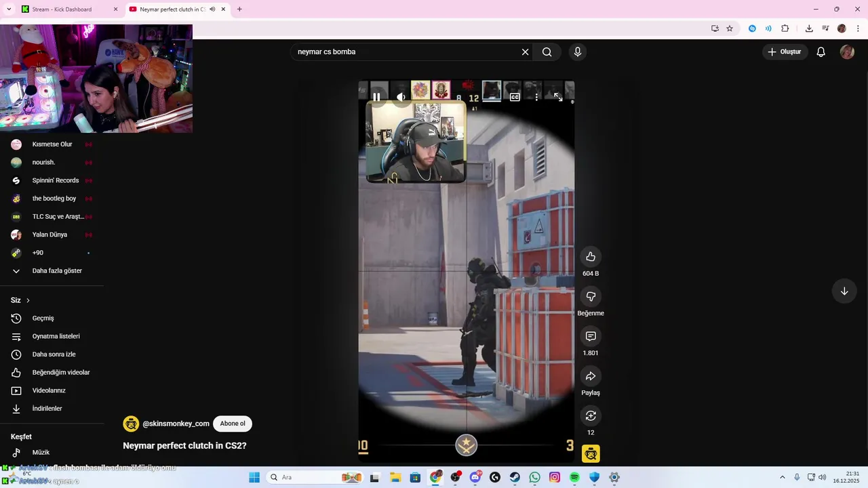Open the tab search dropdown arrow

(x=8, y=9)
